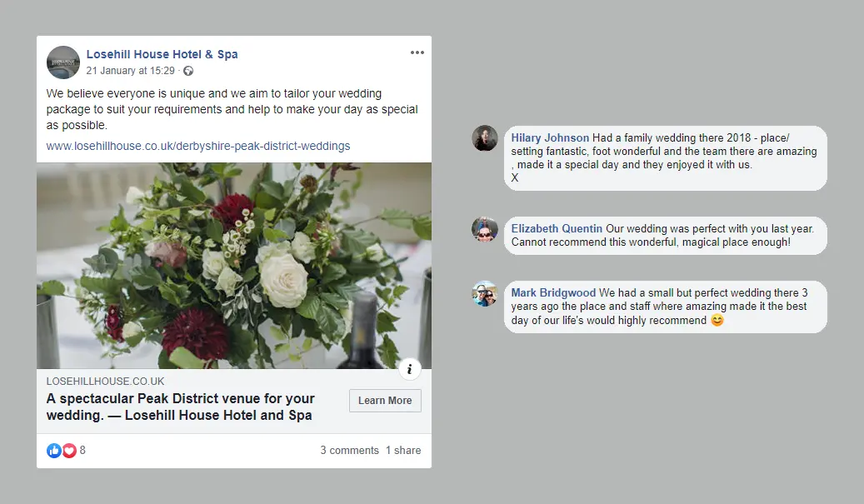Open Mark Bridgwood's profile name
Screen dimensions: 864x504
[x=553, y=292]
